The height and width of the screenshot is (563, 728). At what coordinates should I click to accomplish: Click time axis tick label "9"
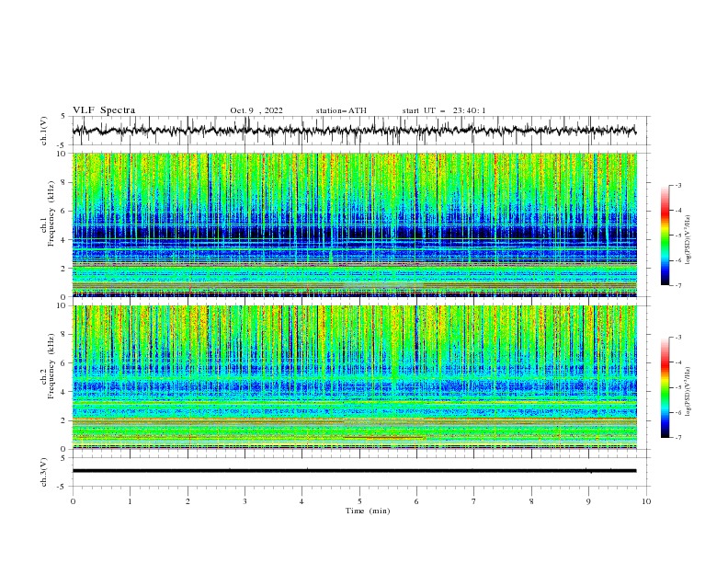(588, 501)
